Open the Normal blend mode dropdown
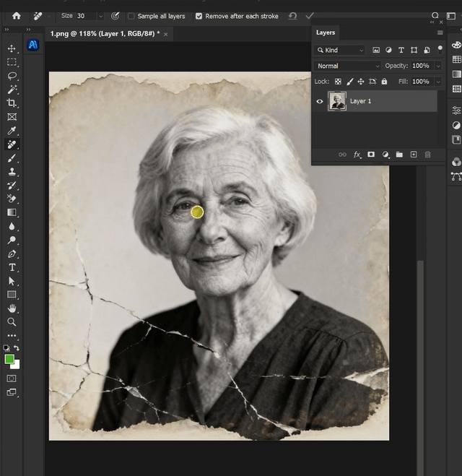The width and height of the screenshot is (462, 476). (348, 66)
